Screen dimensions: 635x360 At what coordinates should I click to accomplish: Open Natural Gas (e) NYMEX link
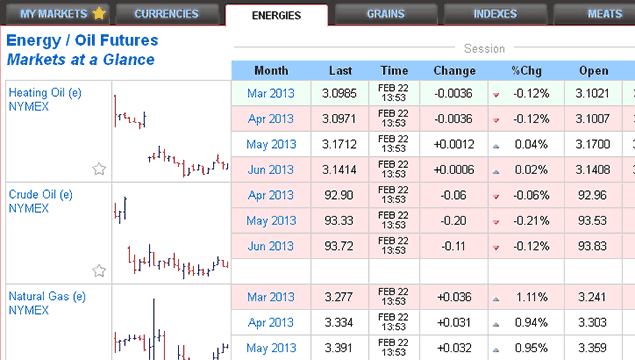(x=47, y=303)
